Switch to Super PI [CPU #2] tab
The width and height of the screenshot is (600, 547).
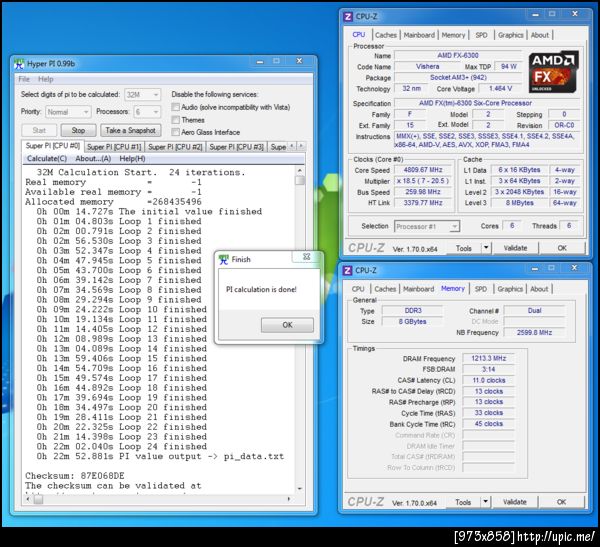[x=175, y=147]
